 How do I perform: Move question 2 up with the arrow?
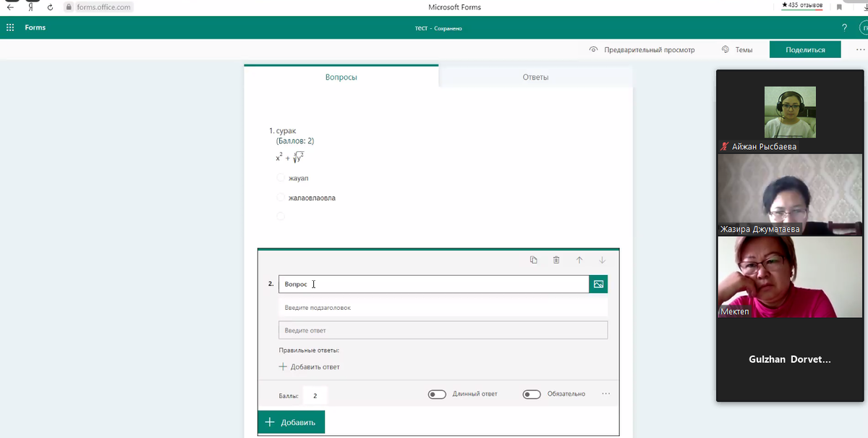tap(579, 260)
